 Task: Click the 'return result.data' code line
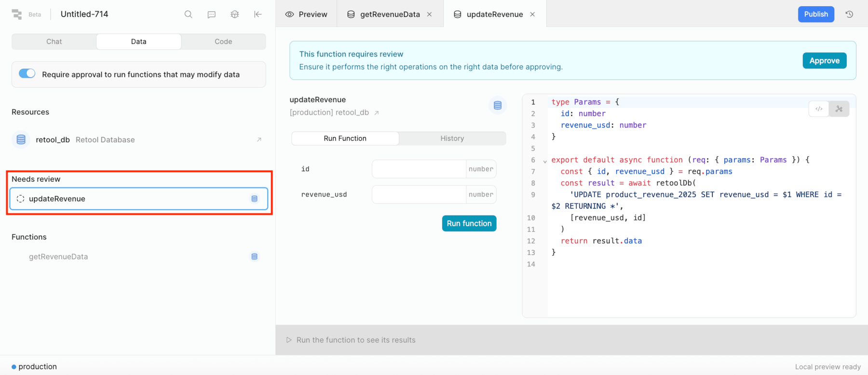coord(601,241)
